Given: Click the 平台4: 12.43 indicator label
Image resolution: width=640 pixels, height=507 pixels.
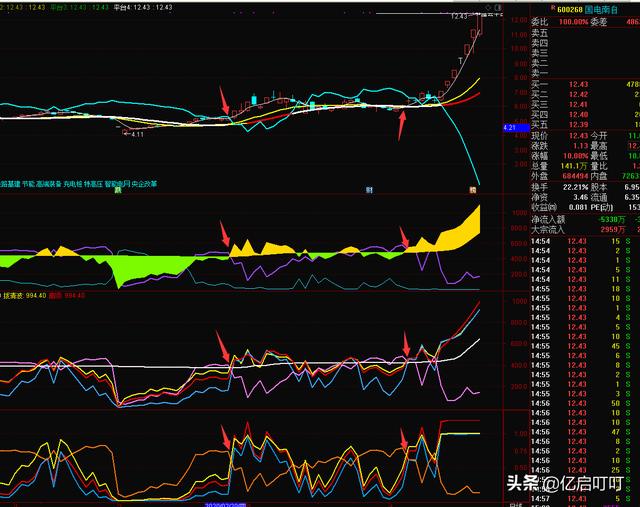Looking at the screenshot, I should tap(143, 7).
